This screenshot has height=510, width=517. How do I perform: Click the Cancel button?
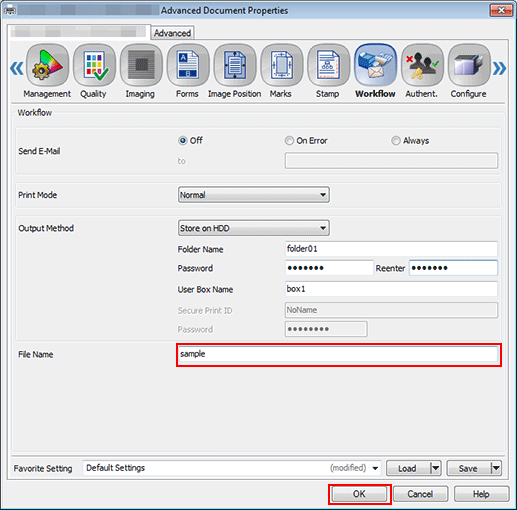[x=420, y=494]
